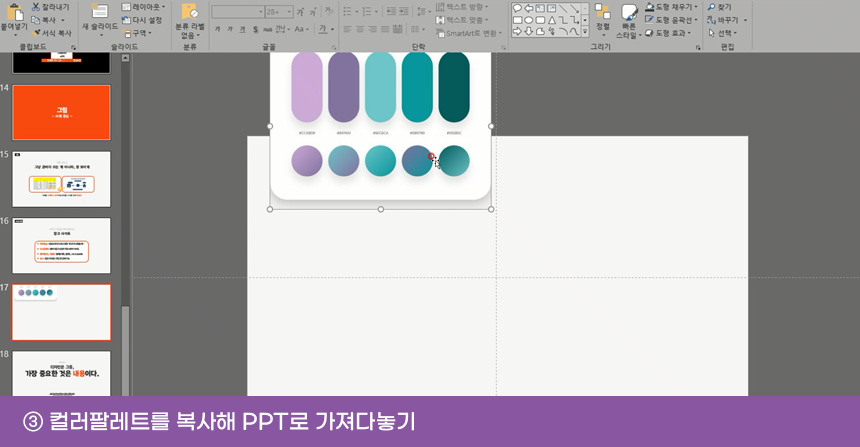Open Drawing (그리기) group dialog launcher

pyautogui.click(x=698, y=48)
